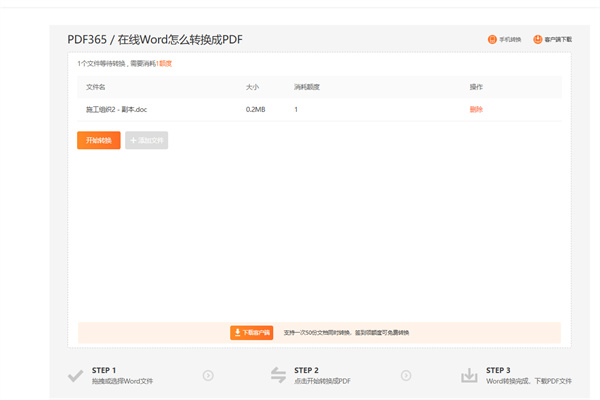The image size is (600, 400).
Task: Click the STEP 2 label
Action: [x=306, y=370]
